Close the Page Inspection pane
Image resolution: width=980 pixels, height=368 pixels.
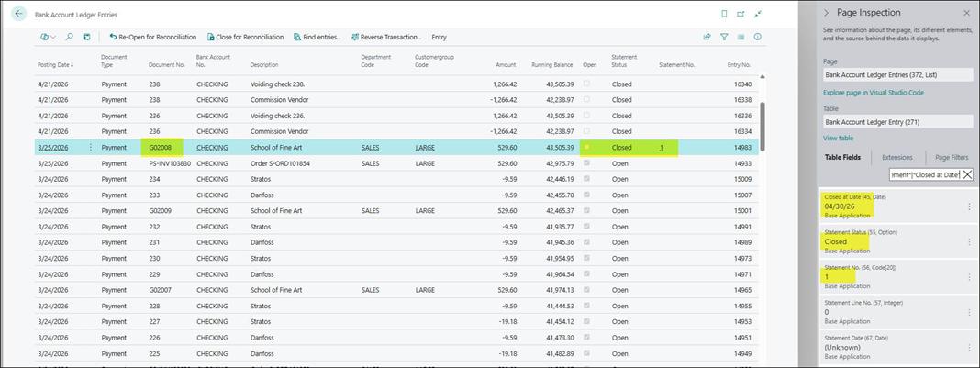(967, 13)
